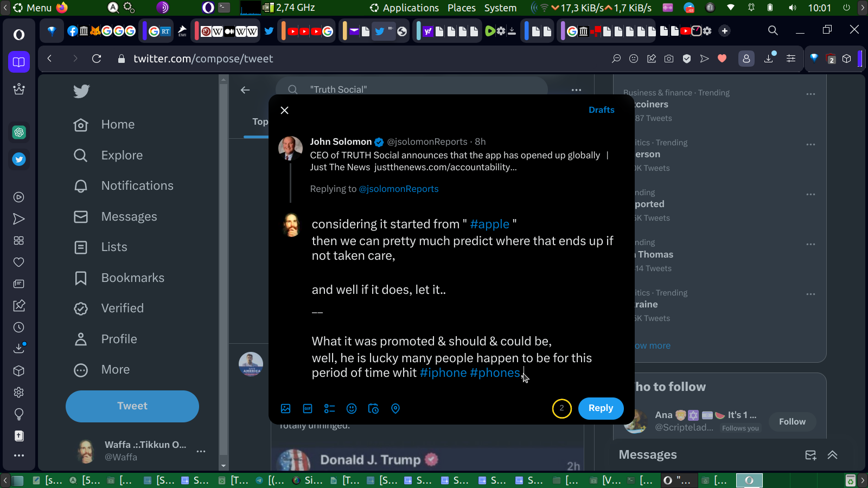Viewport: 868px width, 488px height.
Task: Click the #iphone hashtag in the reply
Action: 443,373
